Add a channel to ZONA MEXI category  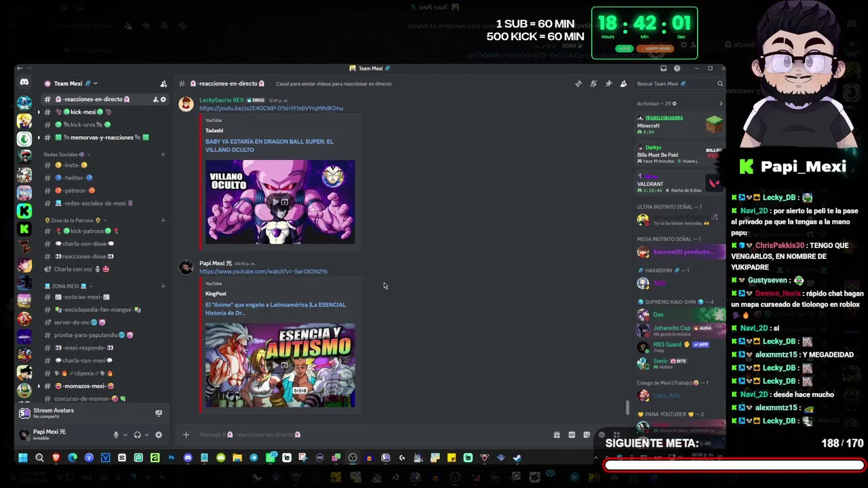(163, 286)
